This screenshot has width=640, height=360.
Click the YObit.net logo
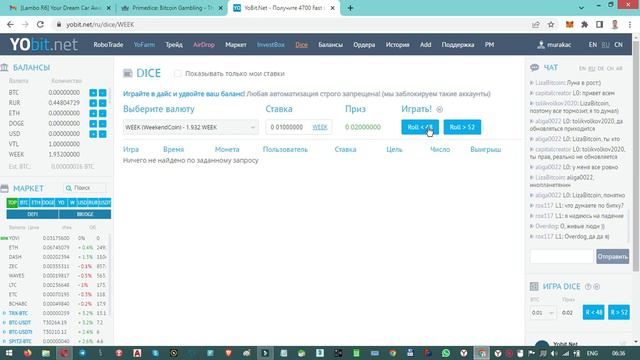pyautogui.click(x=44, y=44)
